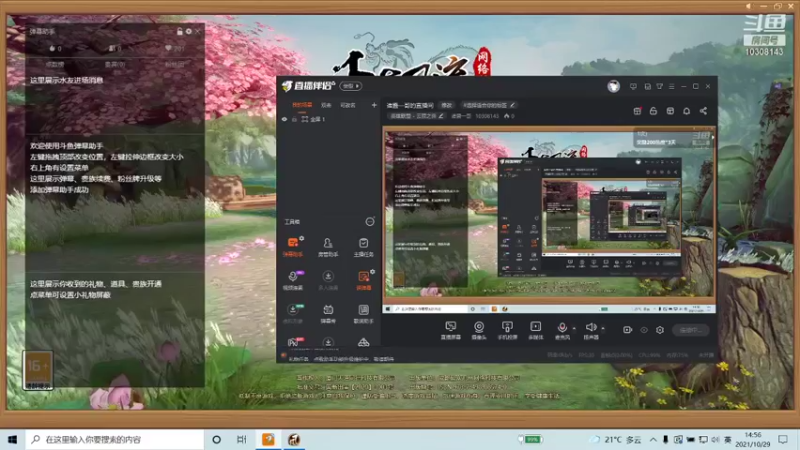Edit the stream tag with pencil
Viewport: 800px width, 450px height.
point(512,105)
